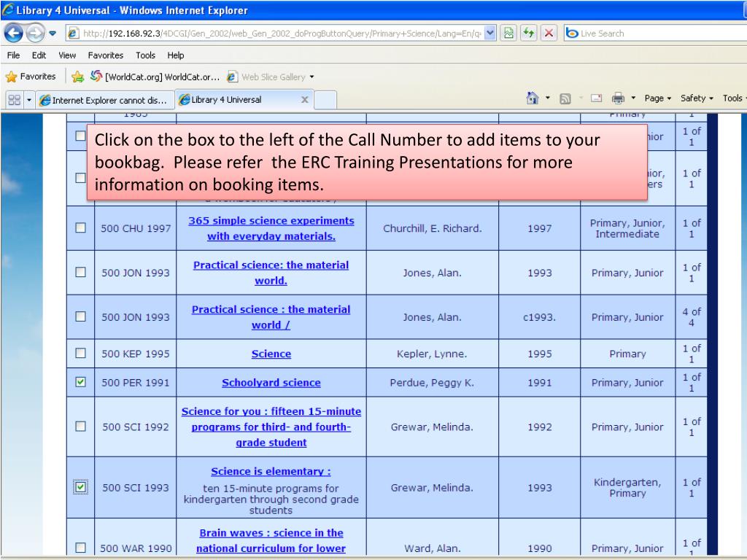Check box for Practical science 1993 row
The height and width of the screenshot is (560, 747).
point(80,272)
